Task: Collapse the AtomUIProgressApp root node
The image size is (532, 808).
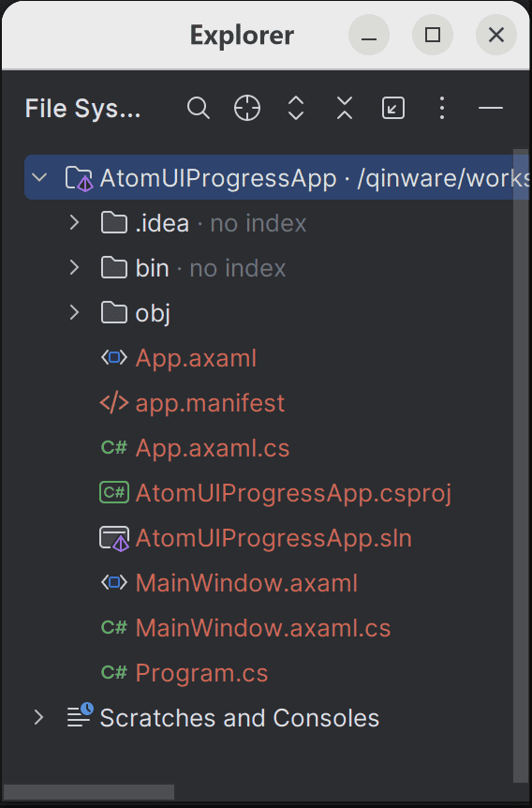Action: (39, 178)
